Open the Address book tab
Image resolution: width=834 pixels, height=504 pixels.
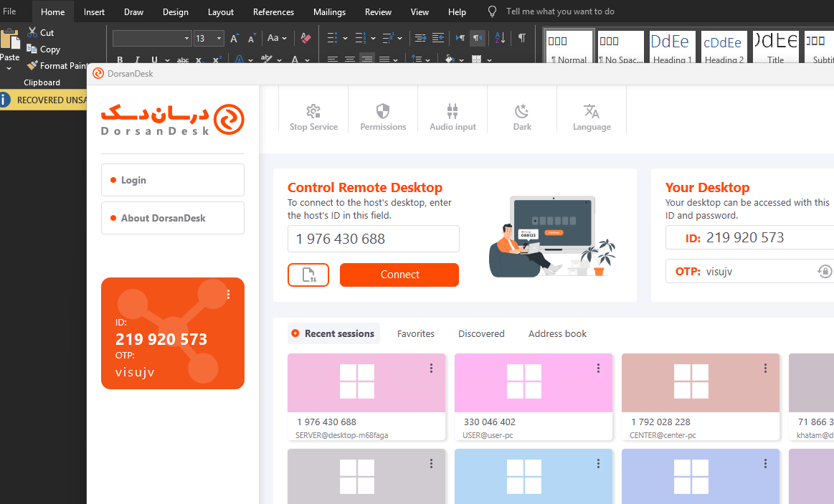coord(557,333)
